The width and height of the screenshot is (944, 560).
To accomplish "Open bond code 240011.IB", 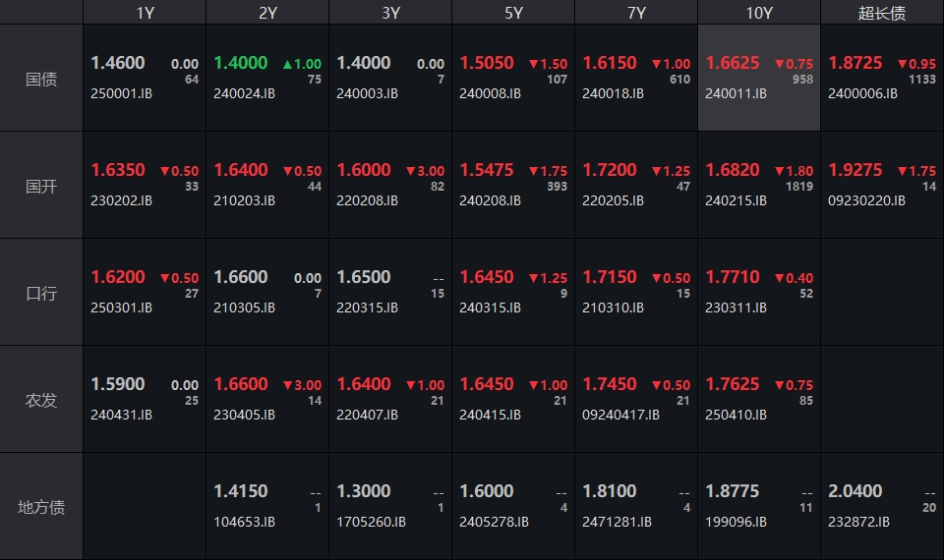I will tap(736, 94).
